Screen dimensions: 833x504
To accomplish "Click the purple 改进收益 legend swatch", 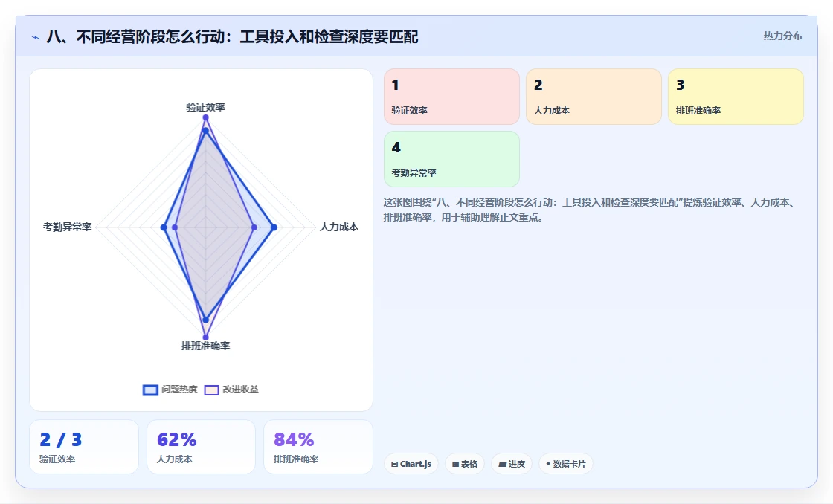I will [x=211, y=390].
